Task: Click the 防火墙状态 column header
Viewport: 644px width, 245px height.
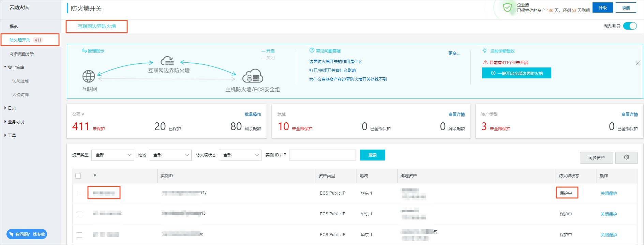Action: [x=569, y=176]
